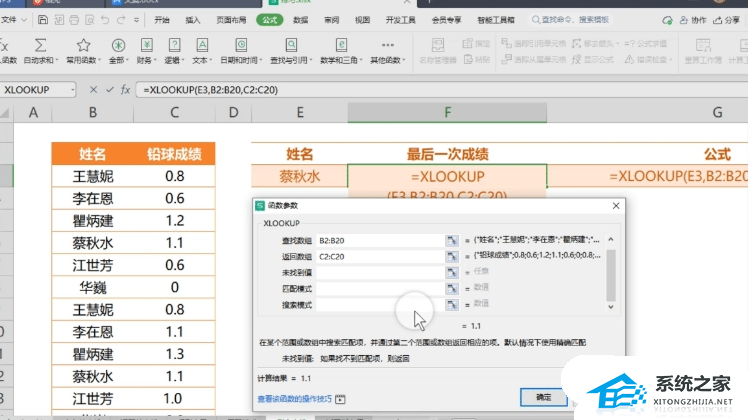Click the Print icon in quick access toolbar
This screenshot has height=420, width=748.
coord(74,20)
